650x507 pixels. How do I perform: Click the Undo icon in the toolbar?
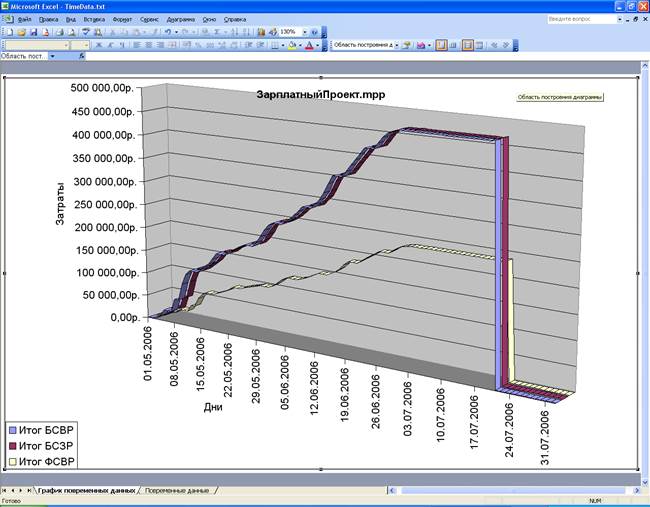(x=168, y=32)
